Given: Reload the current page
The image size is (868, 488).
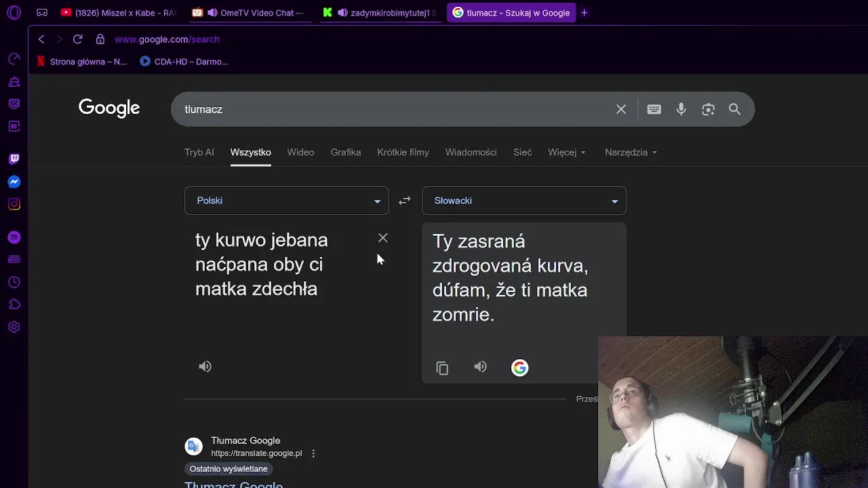Looking at the screenshot, I should coord(77,39).
